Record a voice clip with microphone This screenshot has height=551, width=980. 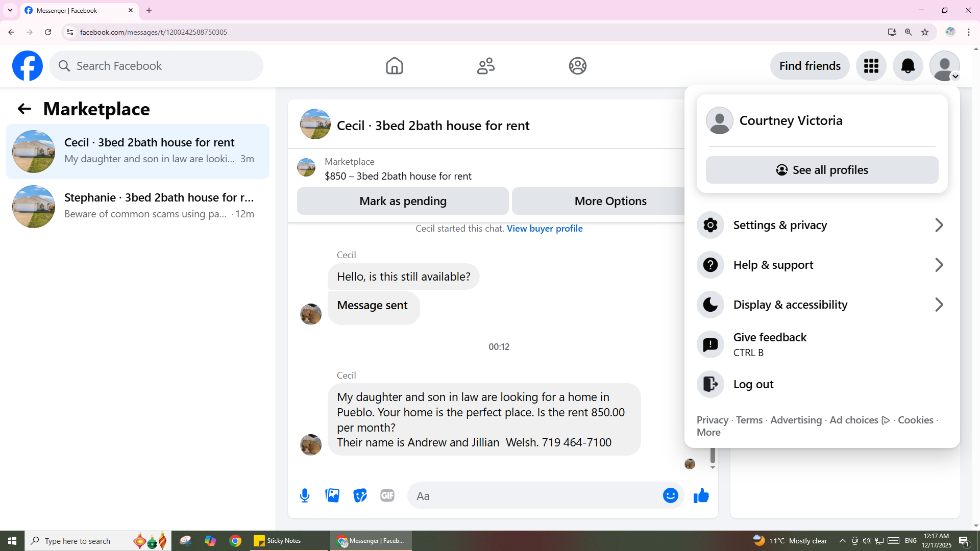[x=305, y=495]
